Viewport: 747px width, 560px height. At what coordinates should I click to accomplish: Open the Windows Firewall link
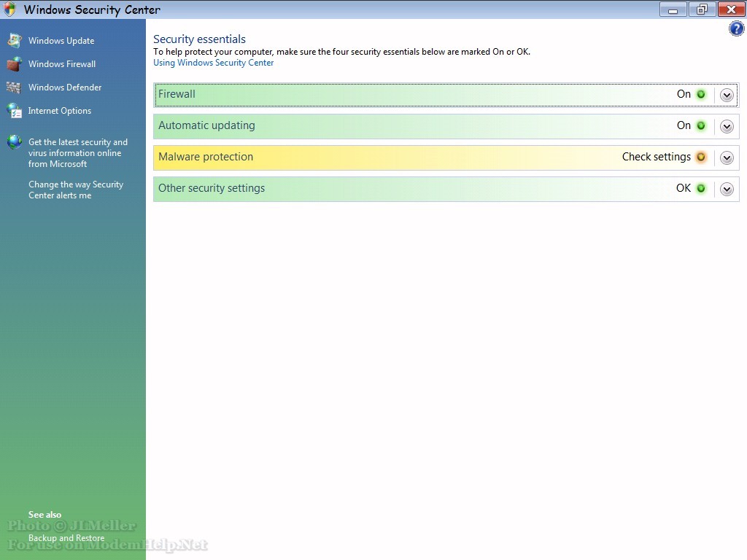click(x=62, y=64)
